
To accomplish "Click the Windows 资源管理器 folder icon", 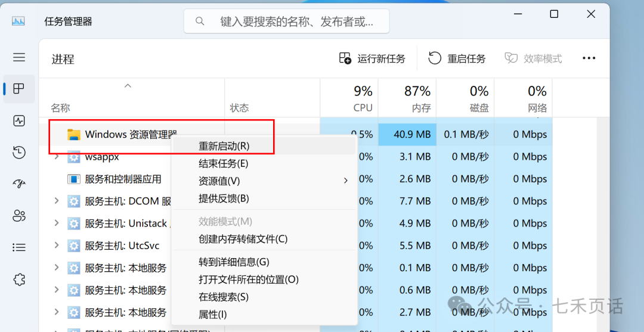I will point(73,135).
